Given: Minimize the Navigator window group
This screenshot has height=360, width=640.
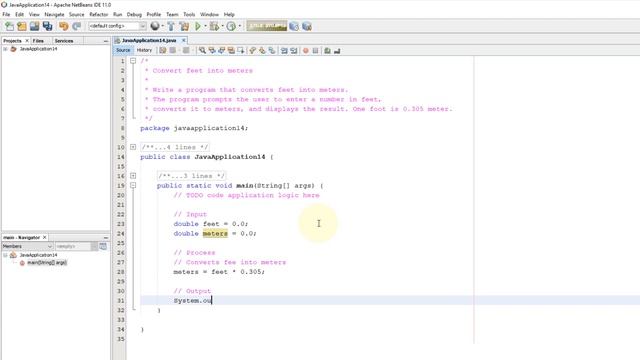Looking at the screenshot, I should (106, 238).
